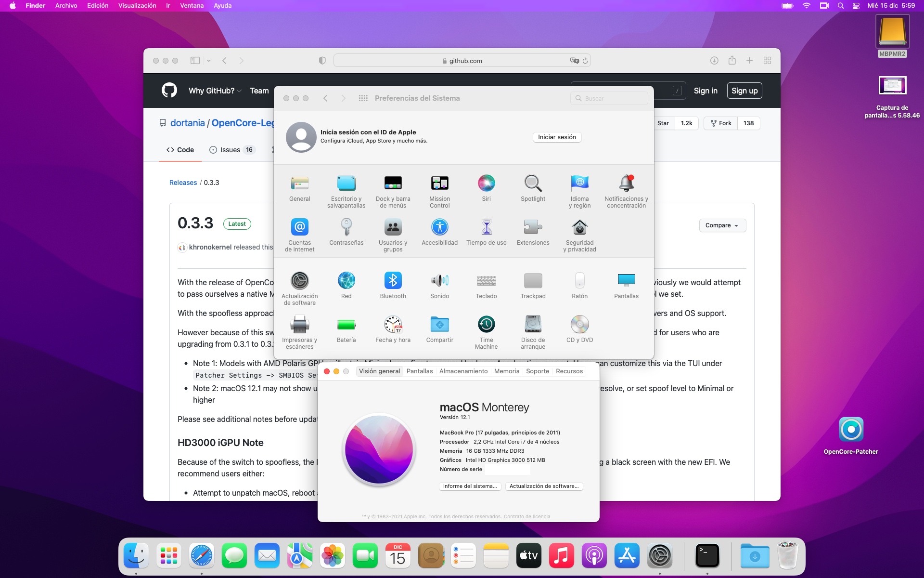Click the Iniciar sesión button
The image size is (924, 578).
point(557,137)
